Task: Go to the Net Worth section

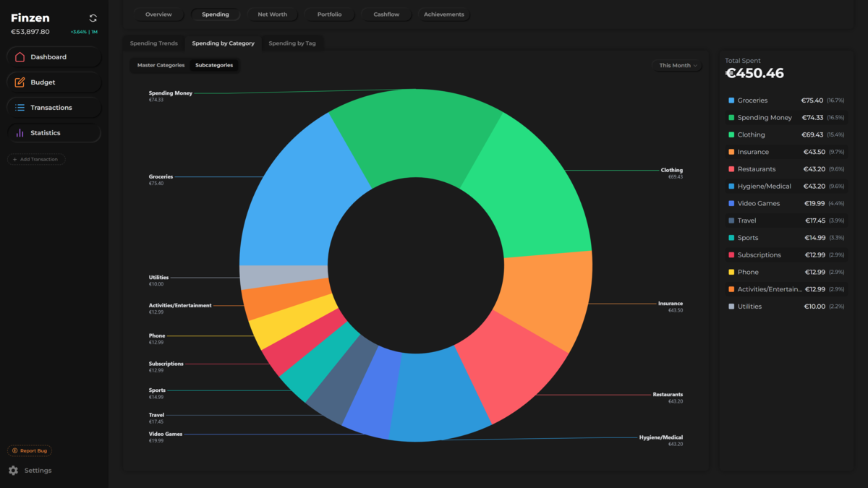Action: pyautogui.click(x=272, y=14)
